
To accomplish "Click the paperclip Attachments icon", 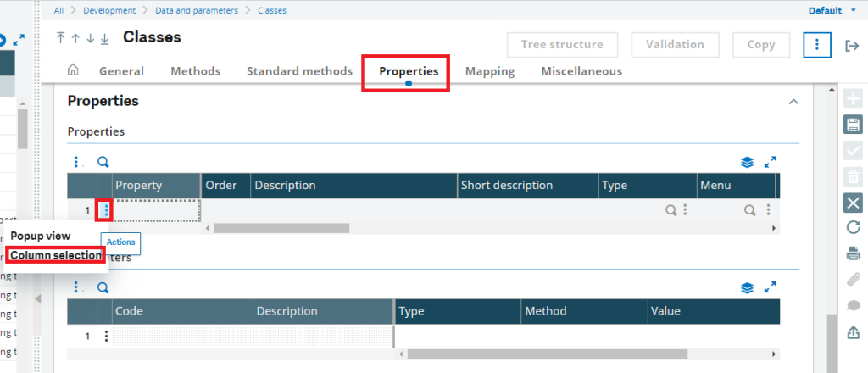I will [x=853, y=280].
